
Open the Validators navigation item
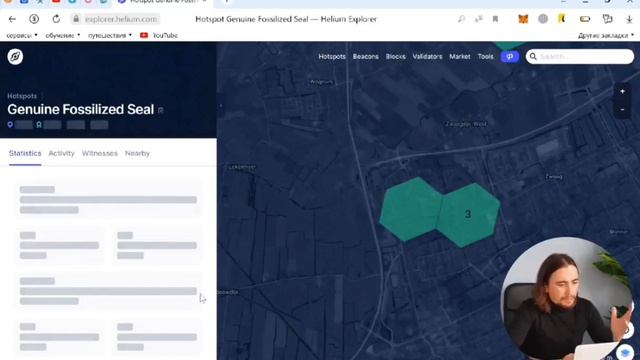point(427,57)
